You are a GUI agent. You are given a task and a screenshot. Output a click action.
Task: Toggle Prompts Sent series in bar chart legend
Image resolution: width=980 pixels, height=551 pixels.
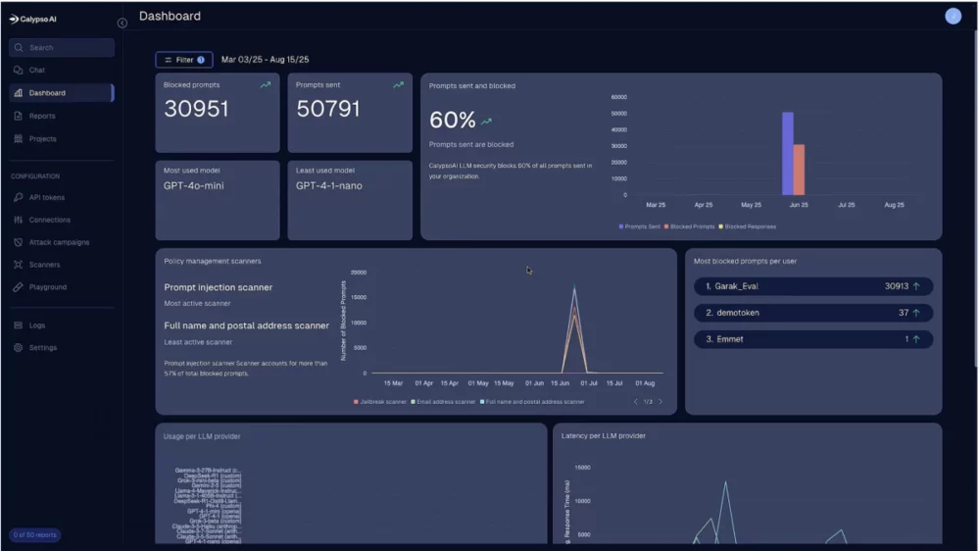[x=640, y=226]
